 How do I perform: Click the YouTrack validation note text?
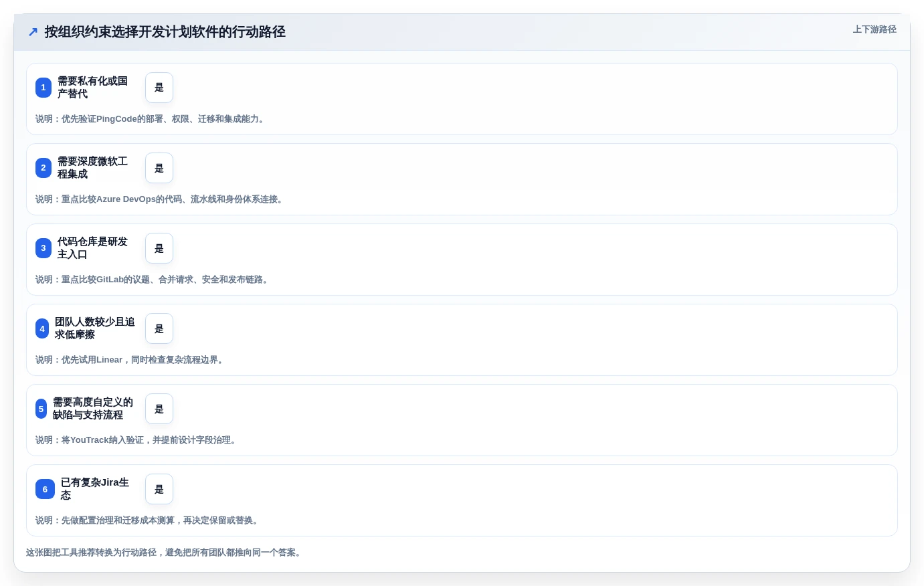[x=137, y=440]
